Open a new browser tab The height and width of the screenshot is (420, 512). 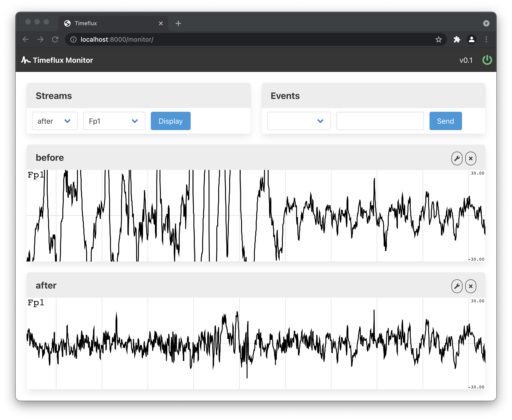click(x=178, y=23)
